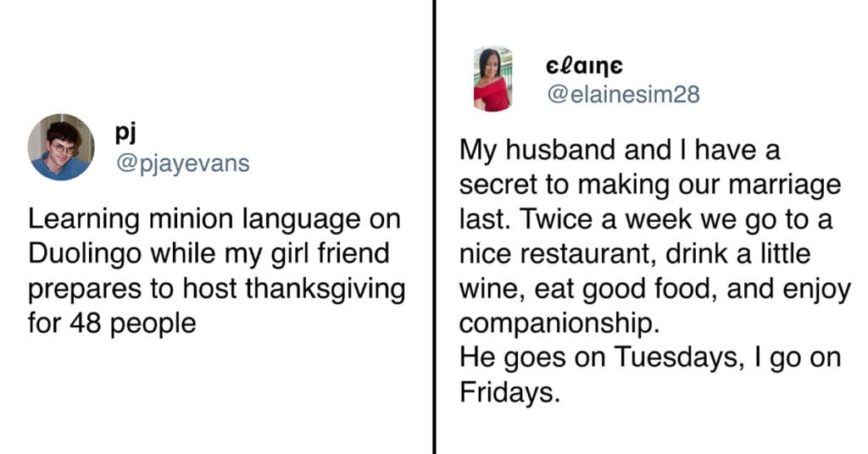Open elaine's profile picture in red dress
The width and height of the screenshot is (868, 454).
[x=493, y=79]
